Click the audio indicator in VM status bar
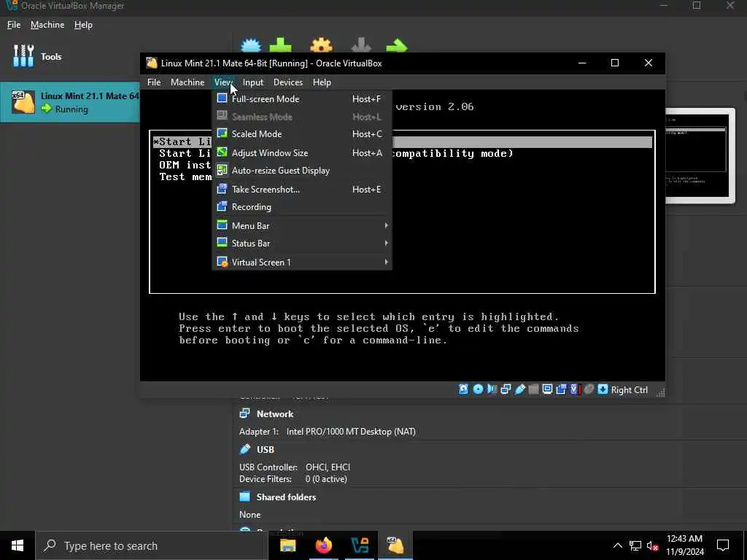 coord(492,389)
